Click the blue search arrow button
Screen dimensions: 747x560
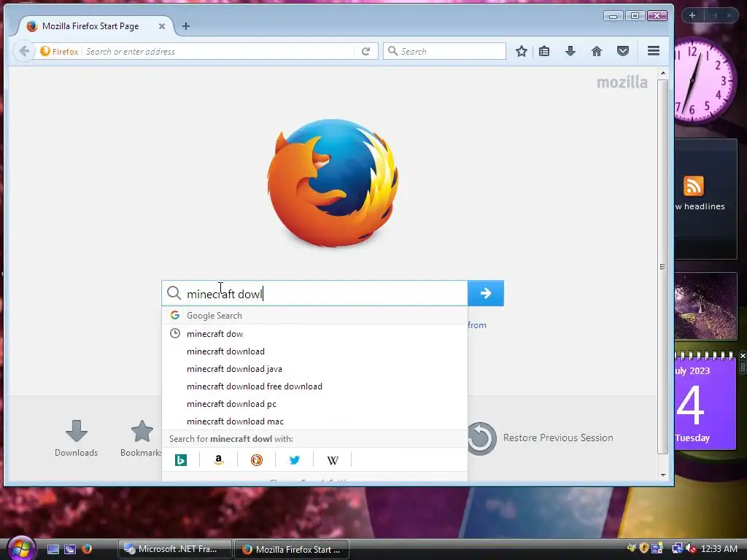(x=485, y=293)
